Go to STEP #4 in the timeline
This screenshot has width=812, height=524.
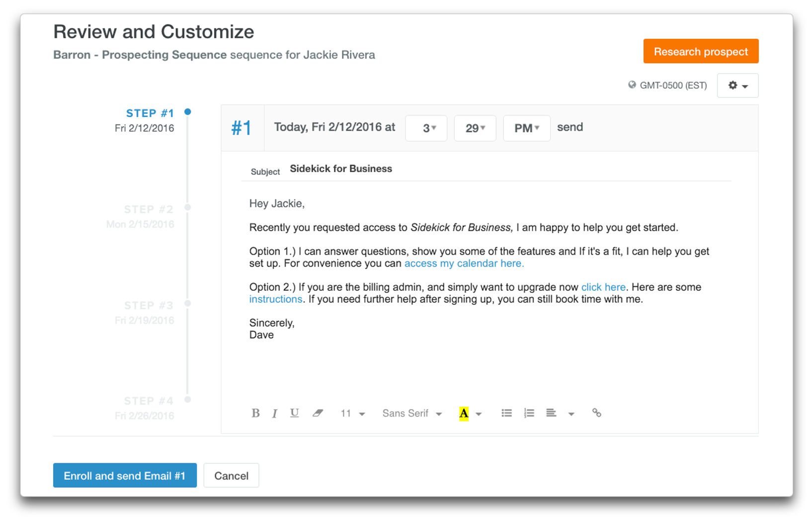(x=149, y=401)
